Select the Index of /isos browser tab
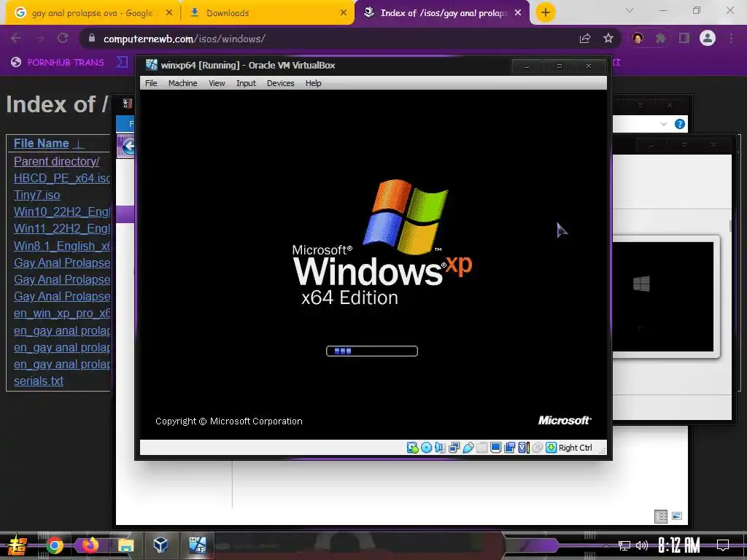Viewport: 747px width, 560px height. pyautogui.click(x=443, y=13)
